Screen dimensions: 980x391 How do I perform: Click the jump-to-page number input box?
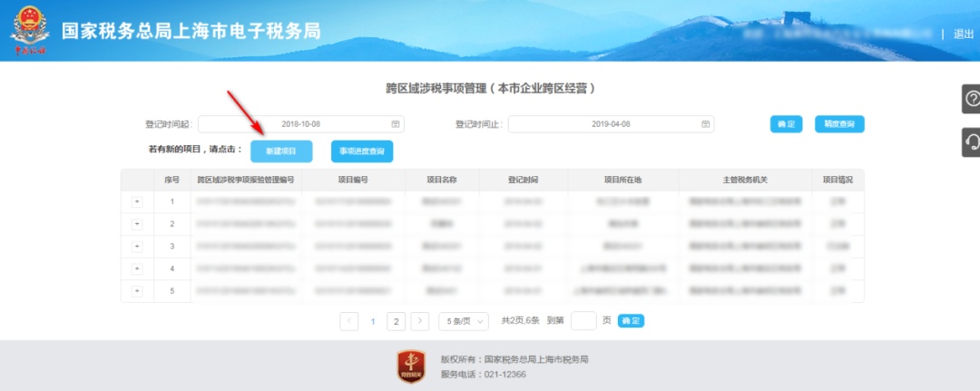[x=584, y=320]
